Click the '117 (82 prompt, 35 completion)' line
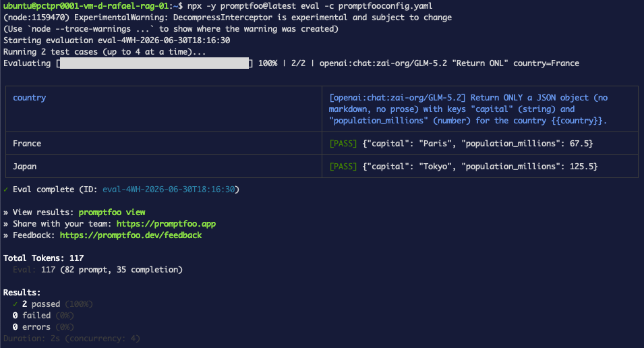 pos(112,270)
